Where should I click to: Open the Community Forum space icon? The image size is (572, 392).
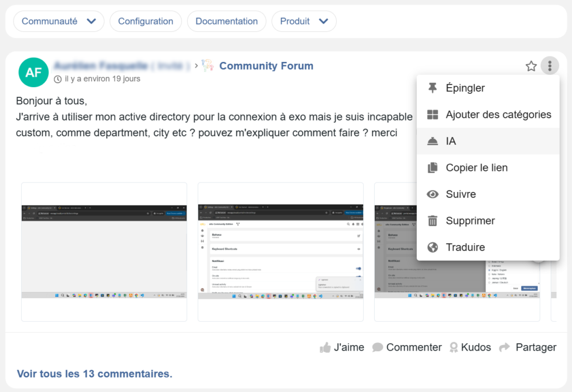point(208,66)
